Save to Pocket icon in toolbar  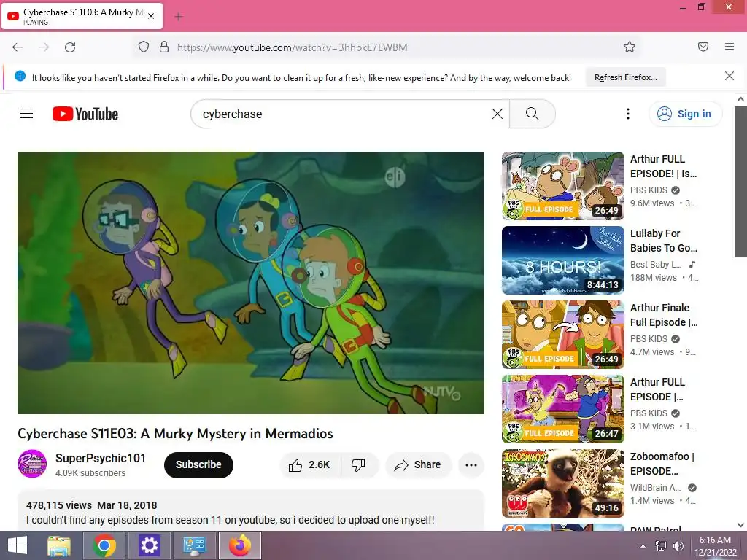(703, 47)
